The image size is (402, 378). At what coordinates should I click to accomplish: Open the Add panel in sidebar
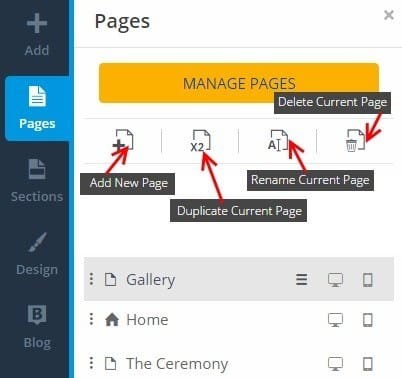tap(37, 35)
